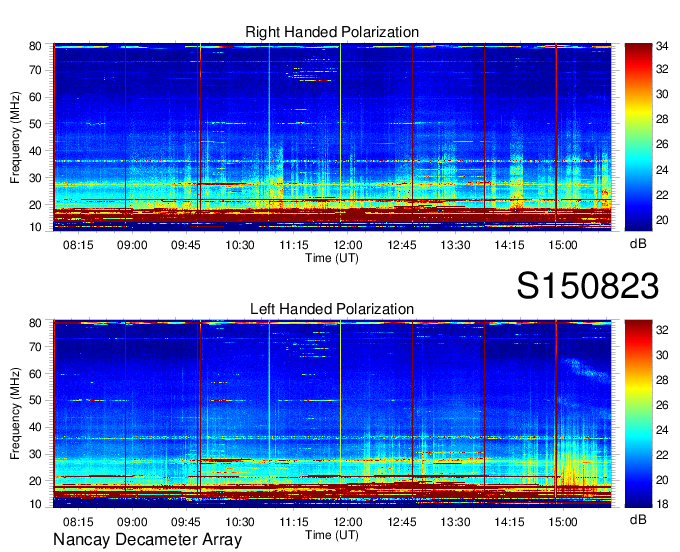The image size is (680, 552).
Task: Click 08:15 tick on bottom plot
Action: [x=78, y=522]
